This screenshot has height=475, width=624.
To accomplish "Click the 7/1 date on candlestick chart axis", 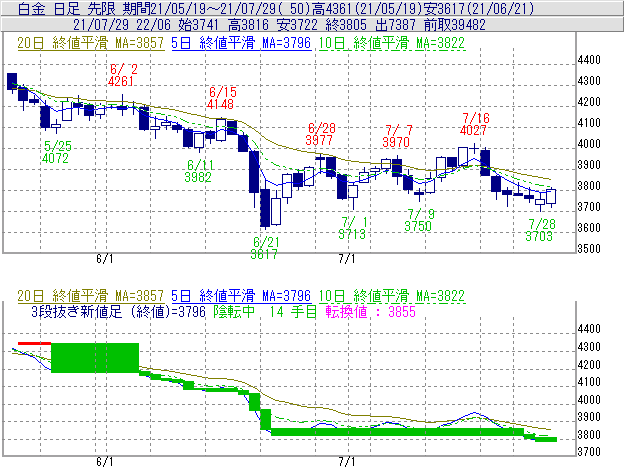I will click(x=347, y=259).
